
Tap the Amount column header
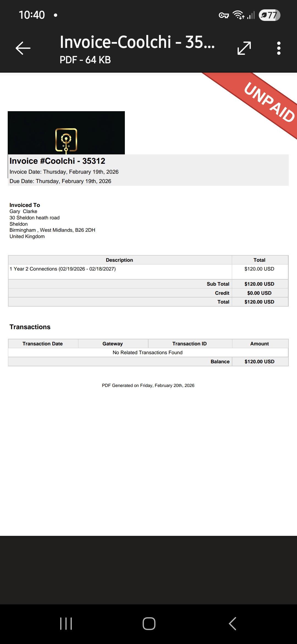click(260, 344)
